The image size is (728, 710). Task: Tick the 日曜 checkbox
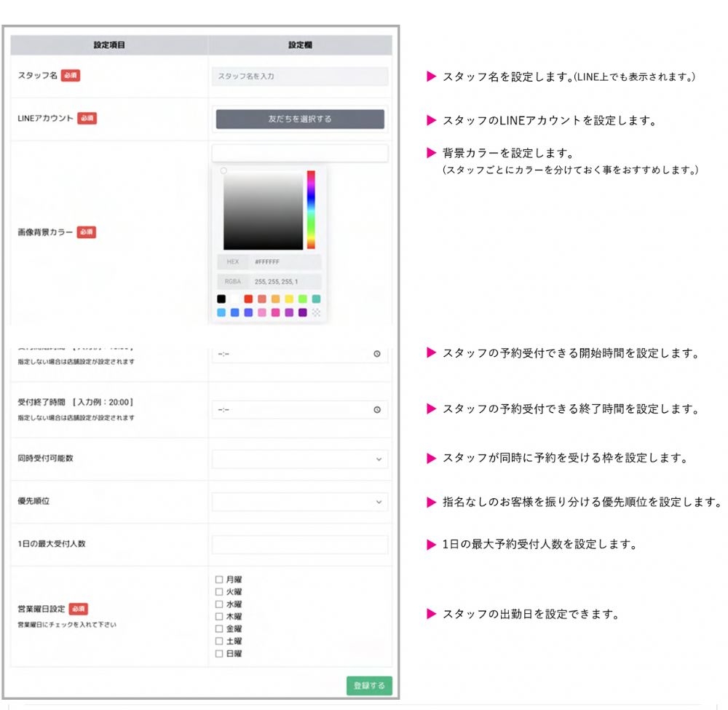tap(219, 654)
